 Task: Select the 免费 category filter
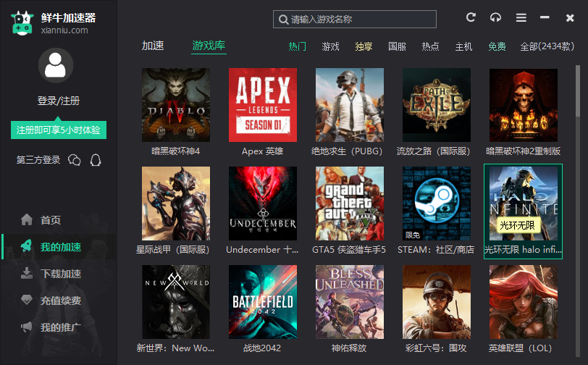pyautogui.click(x=497, y=46)
